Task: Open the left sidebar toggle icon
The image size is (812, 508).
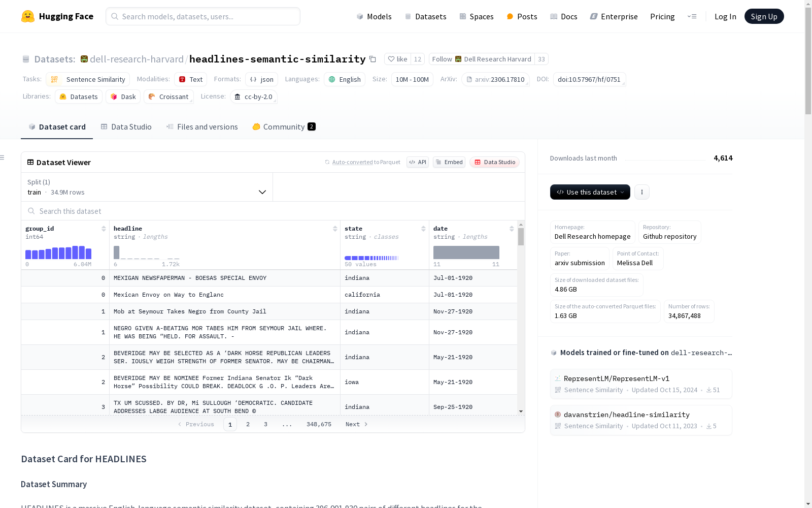Action: [x=3, y=157]
